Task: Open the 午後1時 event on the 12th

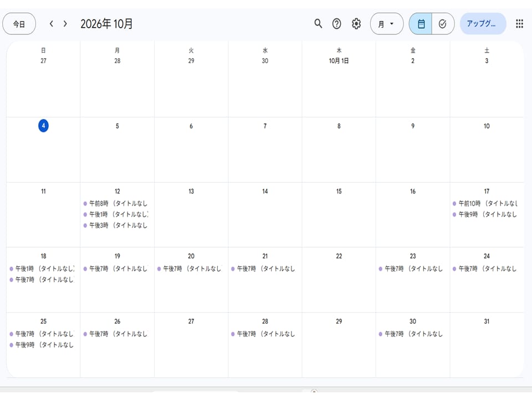Action: tap(116, 214)
